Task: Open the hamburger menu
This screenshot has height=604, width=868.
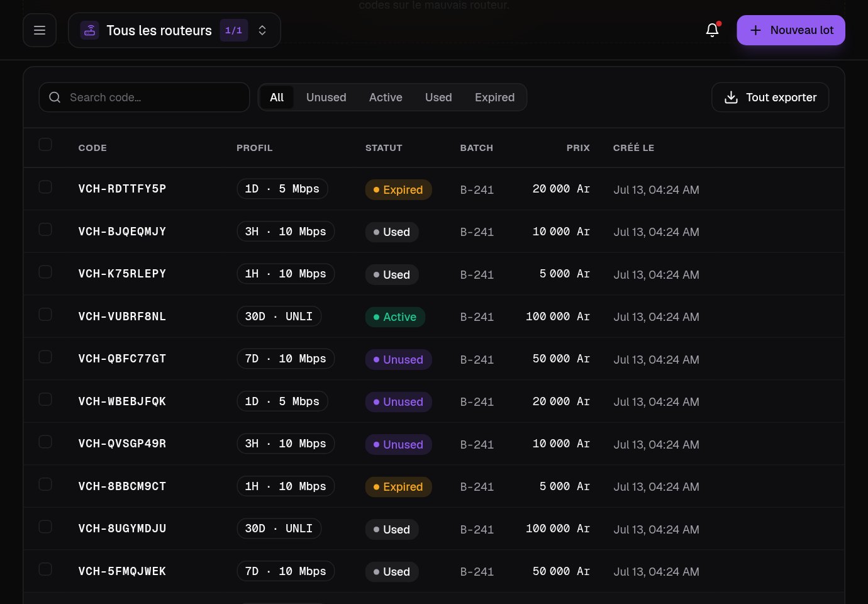Action: point(40,30)
